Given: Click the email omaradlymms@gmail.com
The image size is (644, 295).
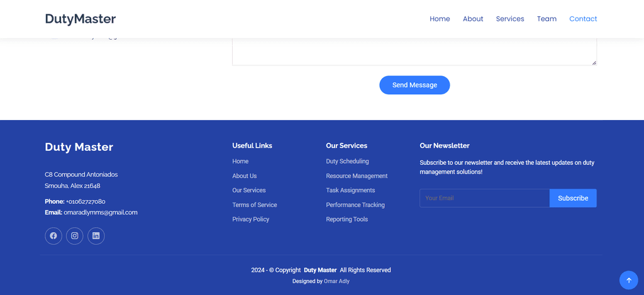Looking at the screenshot, I should (101, 213).
